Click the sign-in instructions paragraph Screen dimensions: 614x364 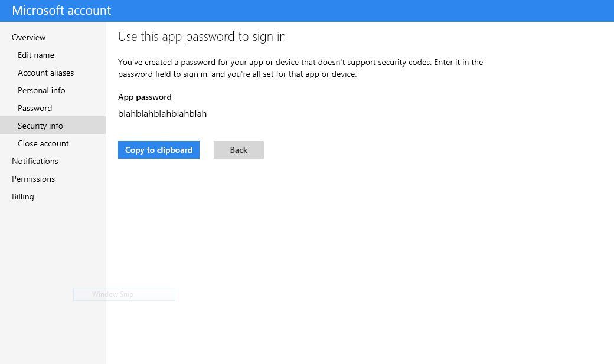coord(301,67)
